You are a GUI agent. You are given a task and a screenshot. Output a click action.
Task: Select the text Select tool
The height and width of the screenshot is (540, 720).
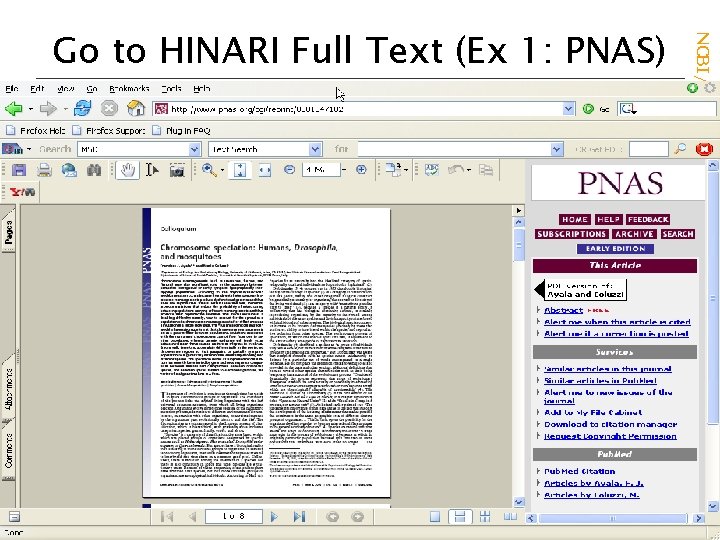click(152, 170)
